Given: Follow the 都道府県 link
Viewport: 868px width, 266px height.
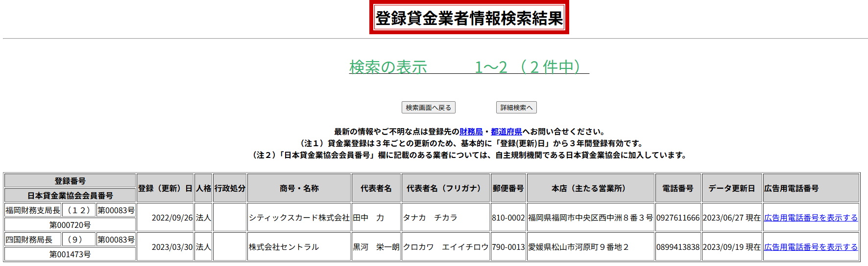Looking at the screenshot, I should pyautogui.click(x=506, y=132).
